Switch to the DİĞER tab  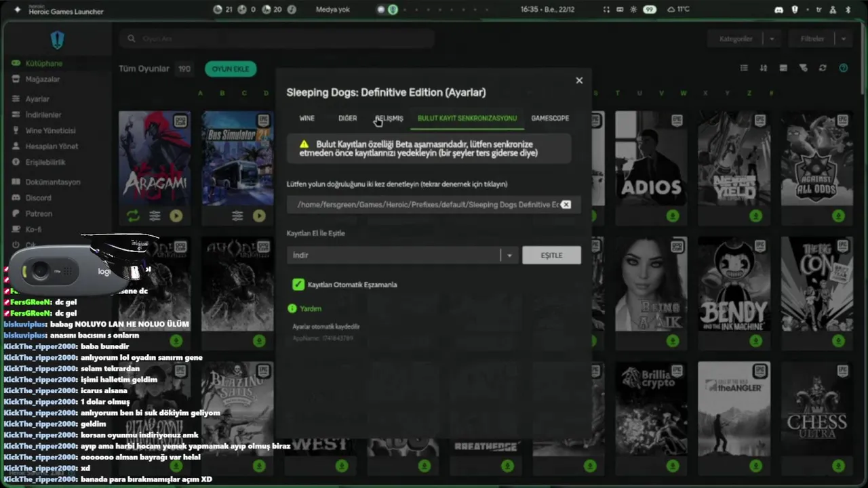pyautogui.click(x=347, y=118)
